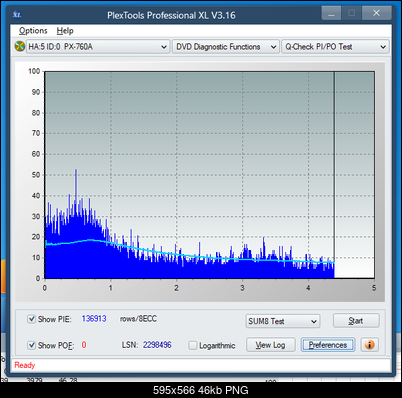Screen dimensions: 402x398
Task: Click the PlexTools title bar app icon
Action: click(x=17, y=15)
